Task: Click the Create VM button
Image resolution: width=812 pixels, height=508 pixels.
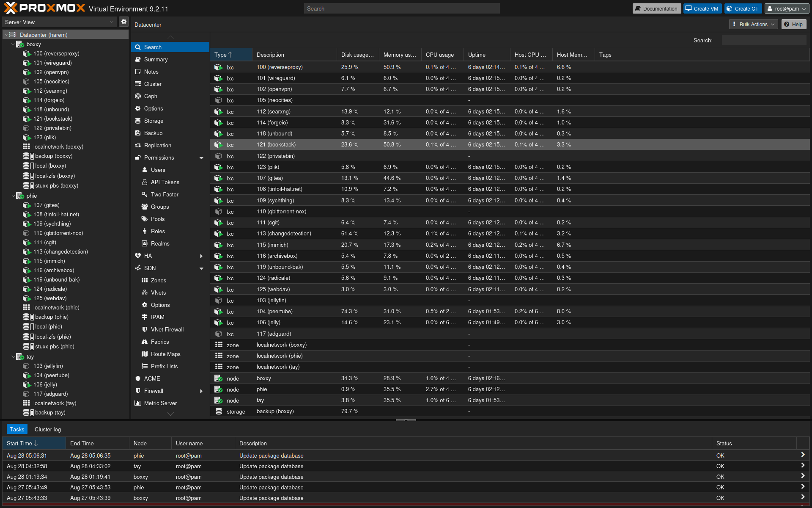Action: [702, 8]
